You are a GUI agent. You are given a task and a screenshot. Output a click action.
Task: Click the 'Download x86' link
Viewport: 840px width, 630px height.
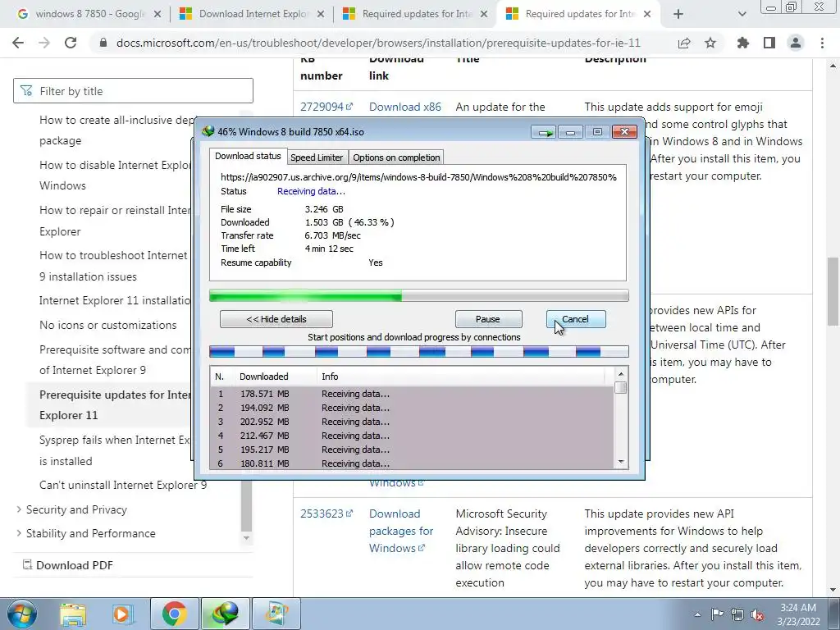pyautogui.click(x=405, y=107)
